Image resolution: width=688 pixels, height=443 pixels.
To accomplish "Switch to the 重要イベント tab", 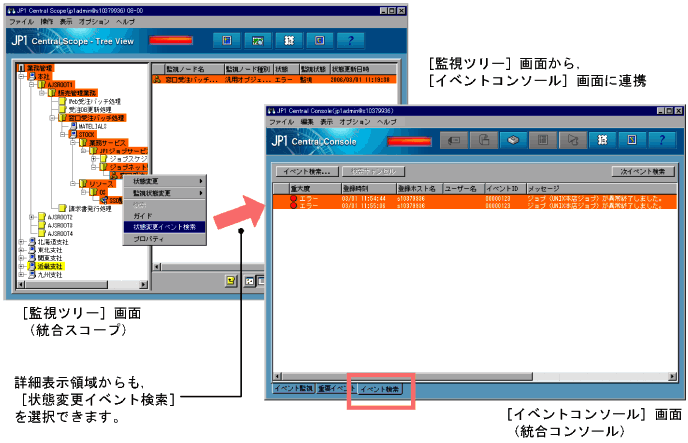I will coord(336,389).
